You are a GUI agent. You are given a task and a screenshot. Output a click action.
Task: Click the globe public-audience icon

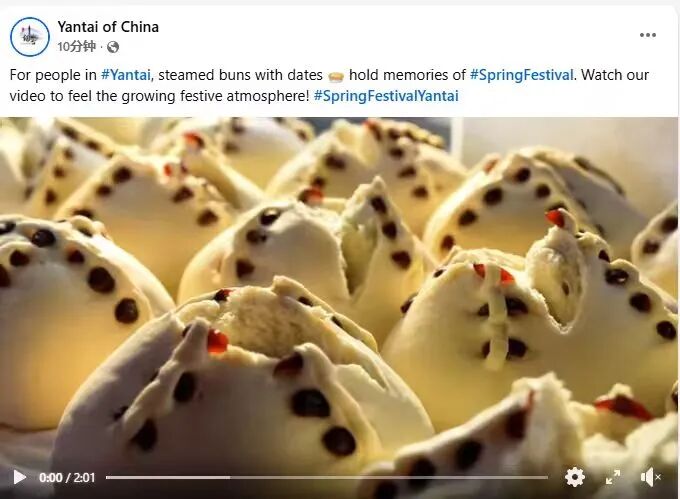click(x=113, y=47)
